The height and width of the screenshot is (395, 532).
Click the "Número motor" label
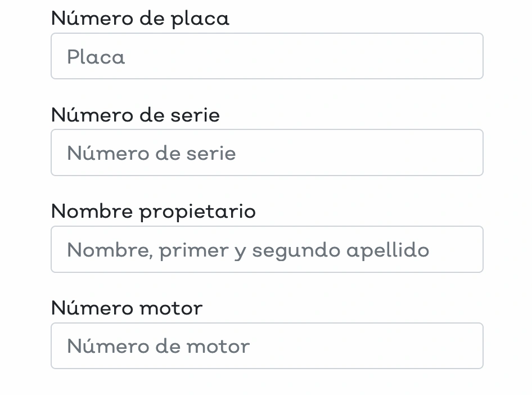tap(127, 308)
